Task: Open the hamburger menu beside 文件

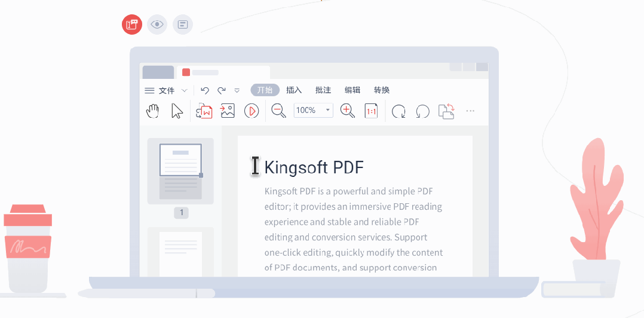Action: click(149, 90)
